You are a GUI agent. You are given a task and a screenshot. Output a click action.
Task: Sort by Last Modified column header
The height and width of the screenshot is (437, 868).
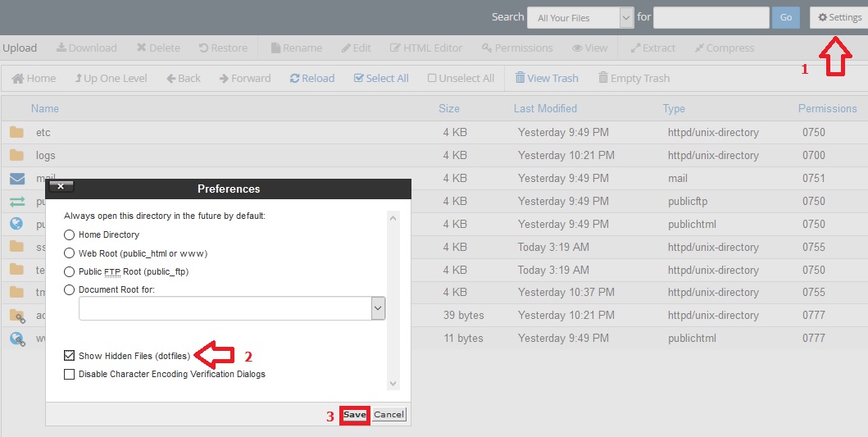click(545, 108)
